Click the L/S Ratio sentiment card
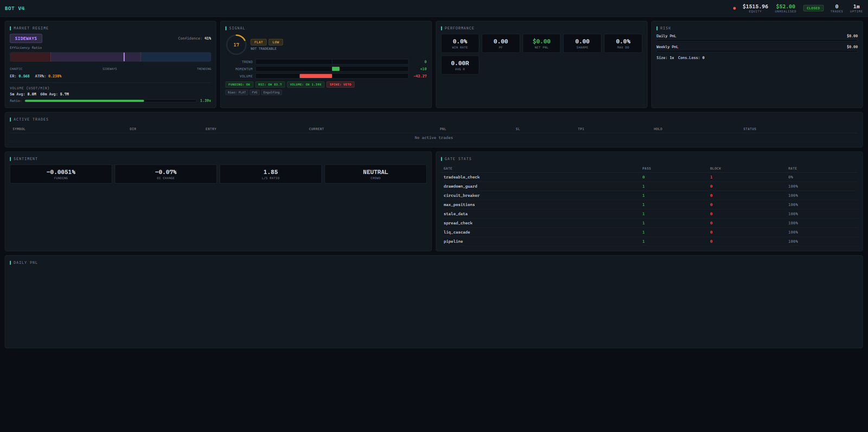The height and width of the screenshot is (432, 868). pyautogui.click(x=271, y=174)
